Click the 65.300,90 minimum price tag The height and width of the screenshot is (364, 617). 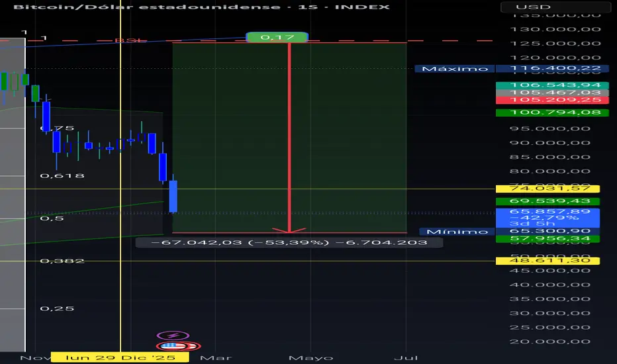pos(547,231)
